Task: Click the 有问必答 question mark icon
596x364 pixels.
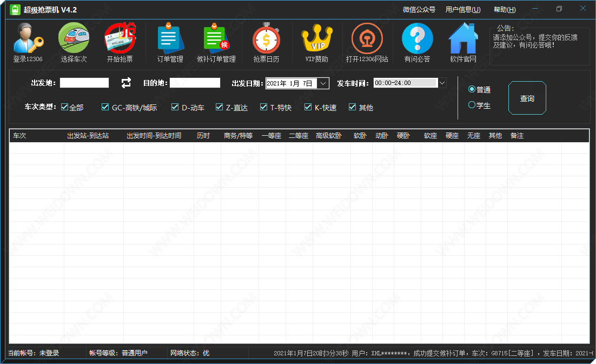Action: point(418,43)
